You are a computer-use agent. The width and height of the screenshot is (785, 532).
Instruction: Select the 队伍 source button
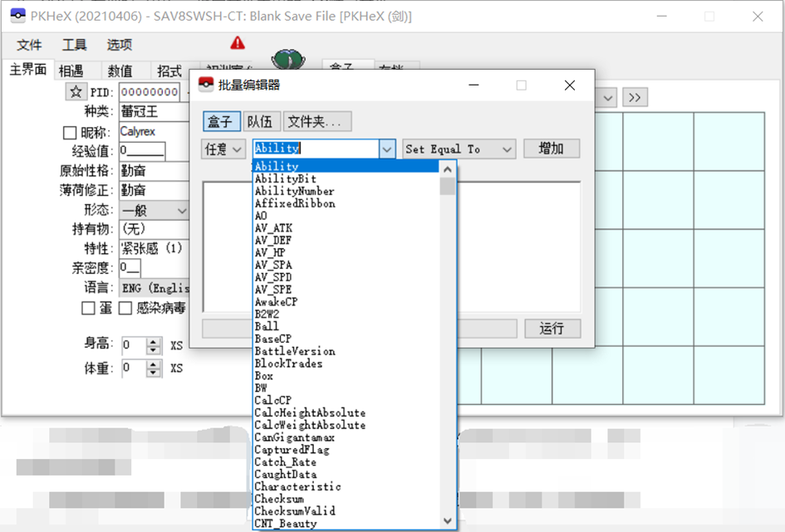[260, 121]
